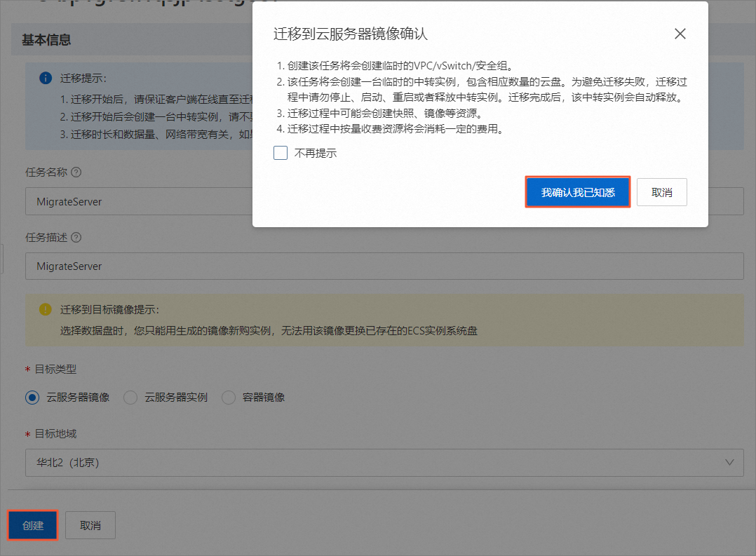This screenshot has height=556, width=756.
Task: Click the 基本信息 section heading
Action: coord(46,39)
